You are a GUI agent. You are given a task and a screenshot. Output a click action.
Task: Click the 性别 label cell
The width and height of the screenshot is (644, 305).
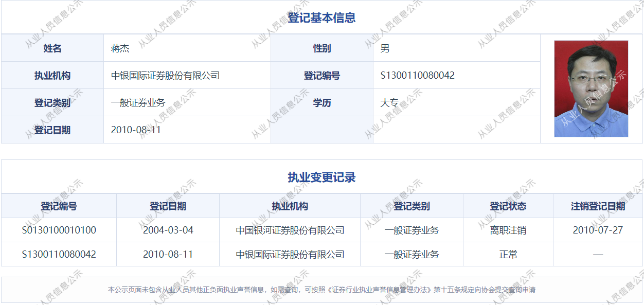(322, 48)
